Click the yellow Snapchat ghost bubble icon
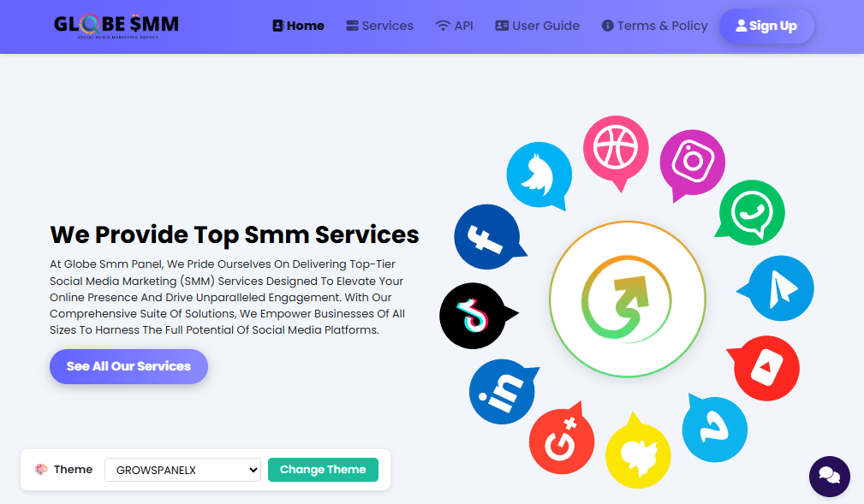864x504 pixels. (638, 455)
